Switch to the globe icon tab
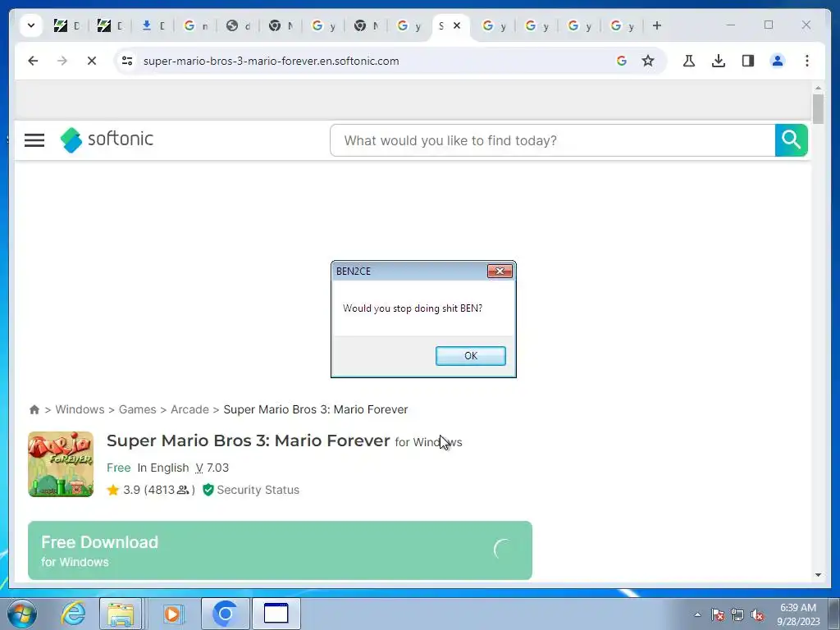 pyautogui.click(x=239, y=25)
